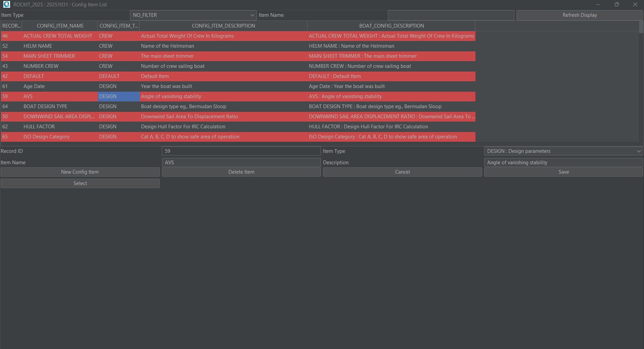Viewport: 644px width, 349px height.
Task: Sort by CONFIG_ITEM_NAME column header
Action: (60, 26)
